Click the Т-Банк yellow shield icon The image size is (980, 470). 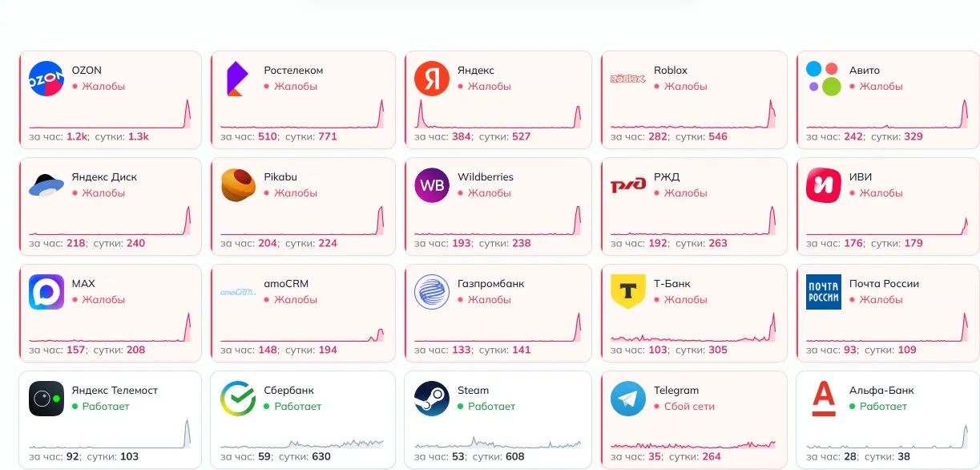628,292
